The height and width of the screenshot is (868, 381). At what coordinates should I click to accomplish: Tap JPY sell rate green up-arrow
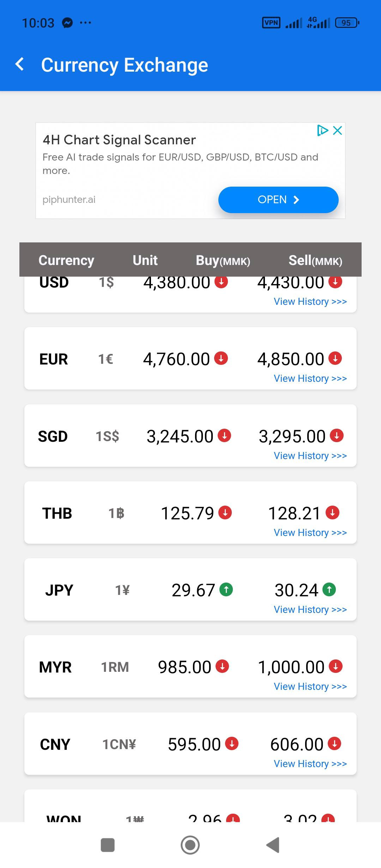pos(329,589)
